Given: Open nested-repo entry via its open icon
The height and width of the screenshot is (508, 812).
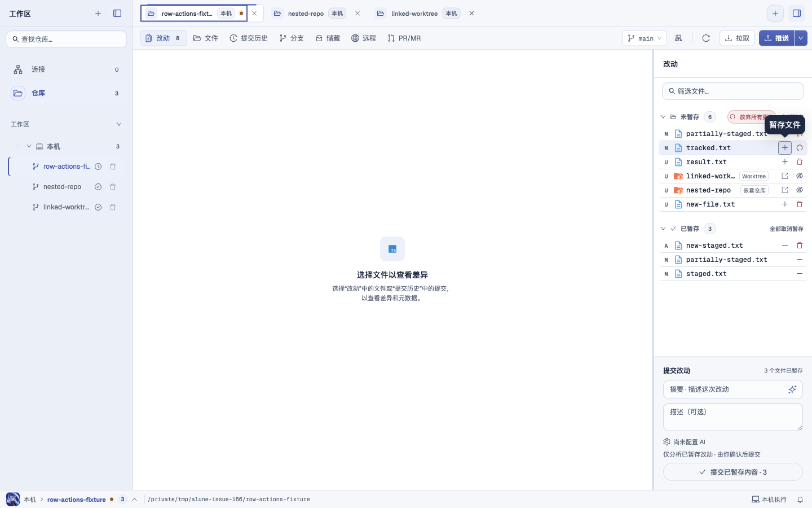Looking at the screenshot, I should (x=785, y=190).
